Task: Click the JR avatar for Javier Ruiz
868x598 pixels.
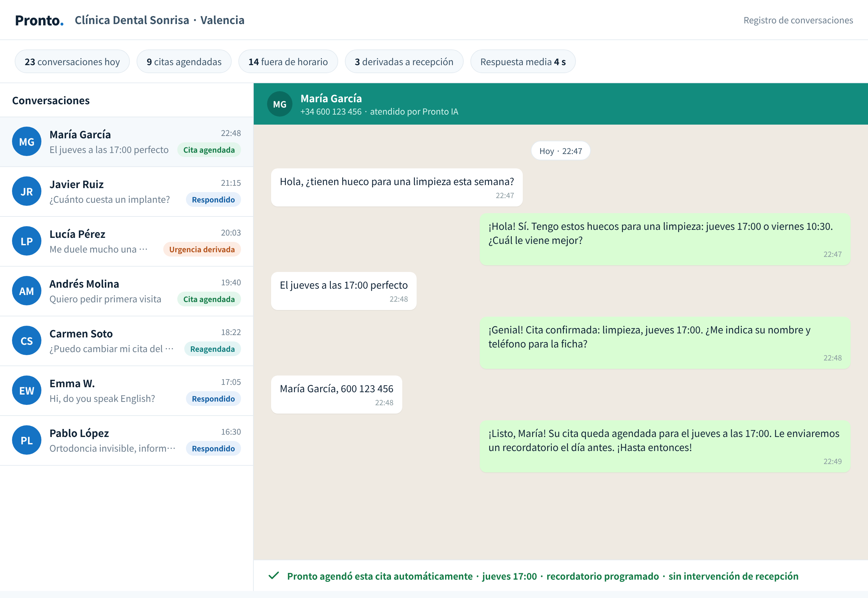Action: (27, 191)
